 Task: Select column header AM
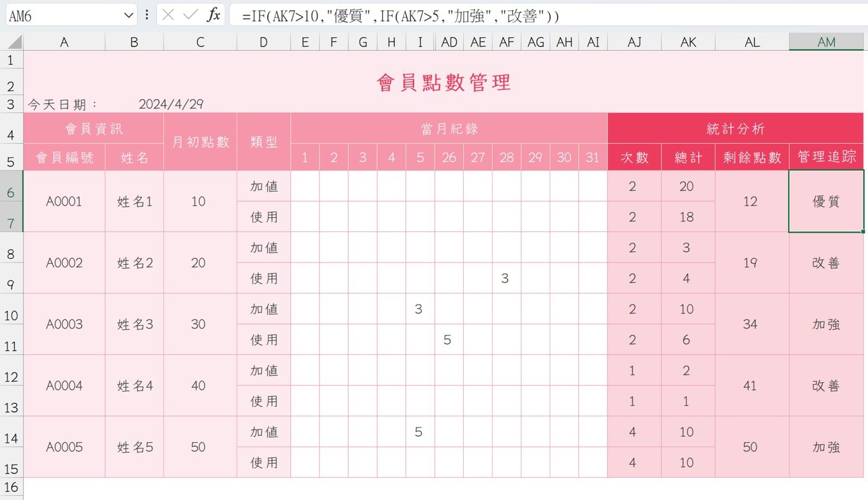click(x=826, y=42)
